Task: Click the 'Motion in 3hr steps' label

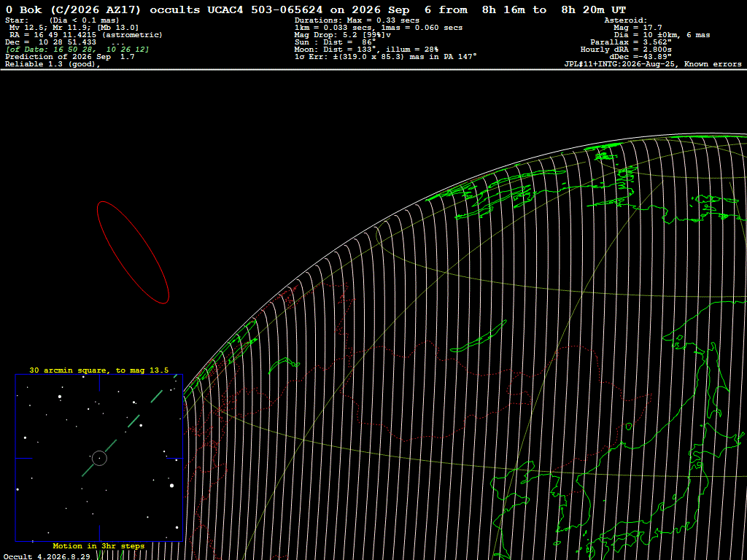Action: (x=98, y=545)
